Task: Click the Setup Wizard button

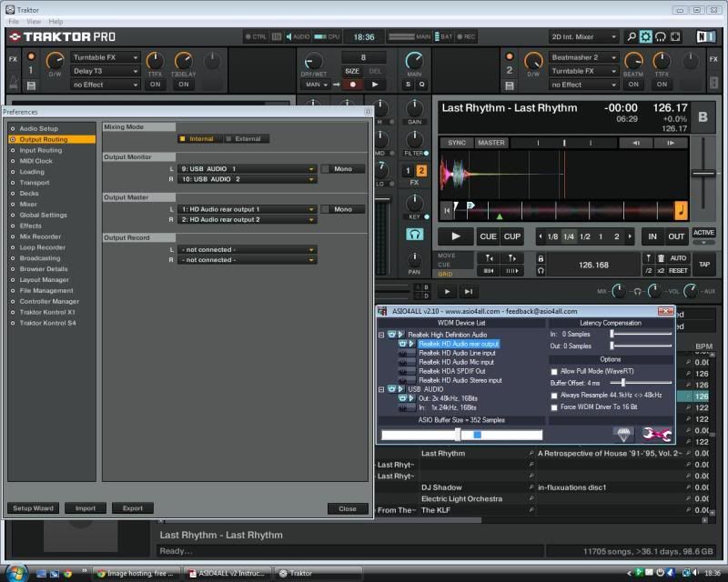Action: 33,508
